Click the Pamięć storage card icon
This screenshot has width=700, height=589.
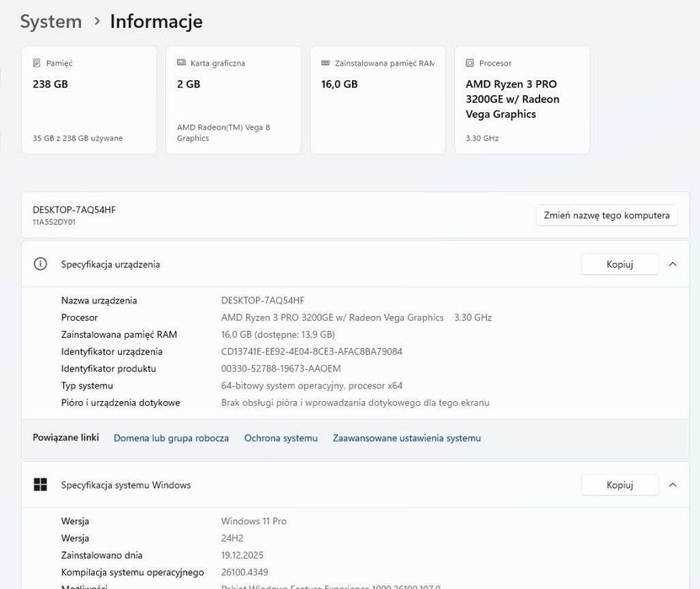36,63
